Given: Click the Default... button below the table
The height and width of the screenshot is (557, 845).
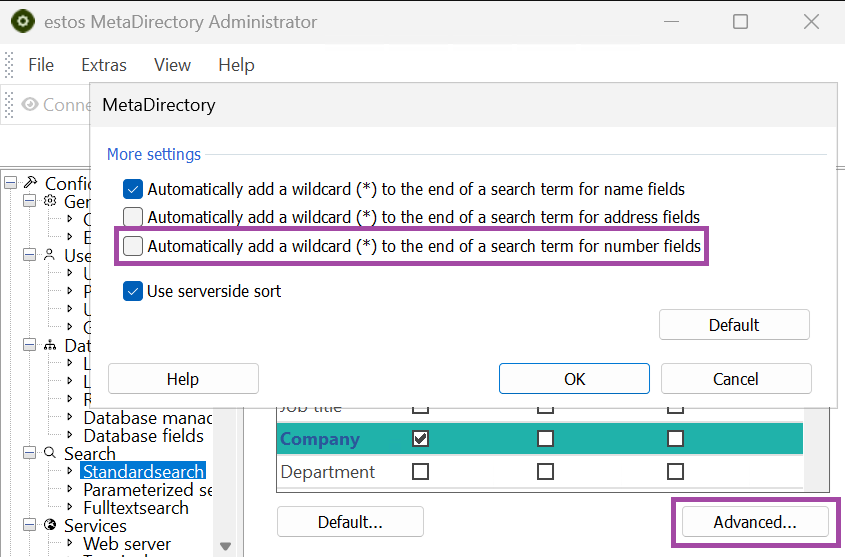Looking at the screenshot, I should click(350, 522).
